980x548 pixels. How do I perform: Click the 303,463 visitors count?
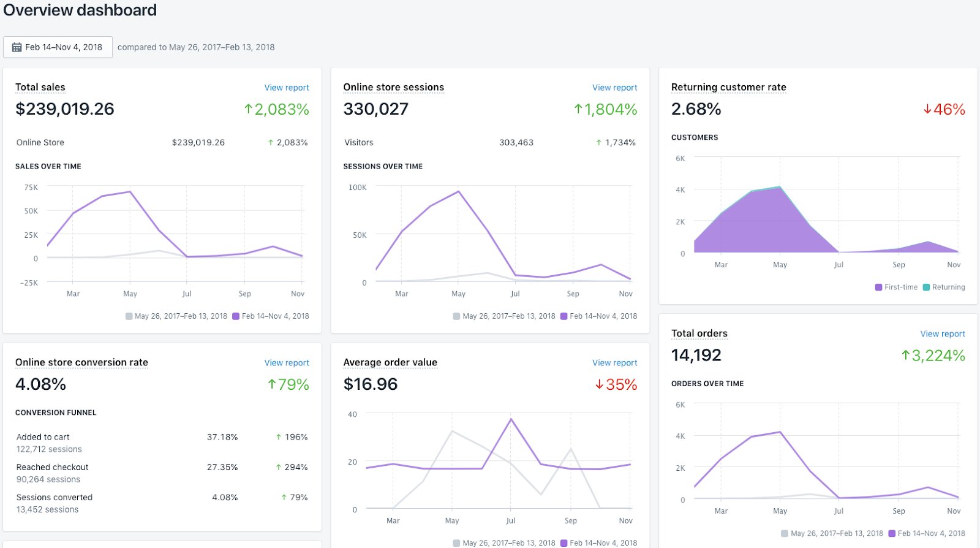click(516, 143)
